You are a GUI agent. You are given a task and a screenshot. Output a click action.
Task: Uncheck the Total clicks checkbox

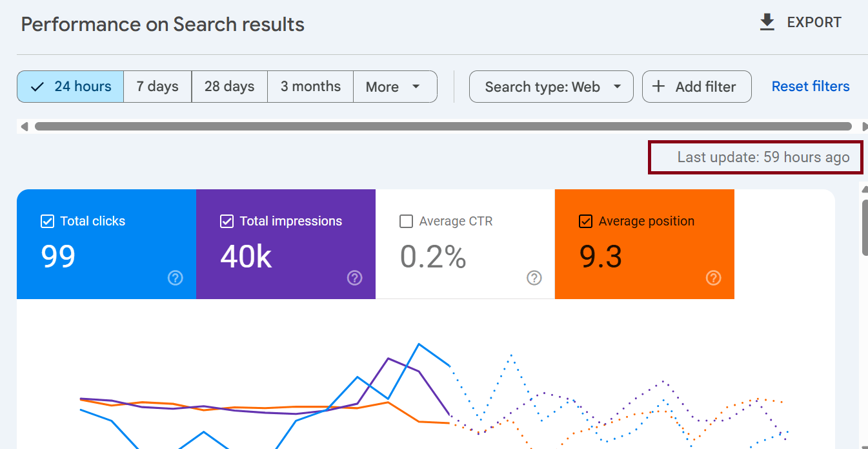point(47,221)
